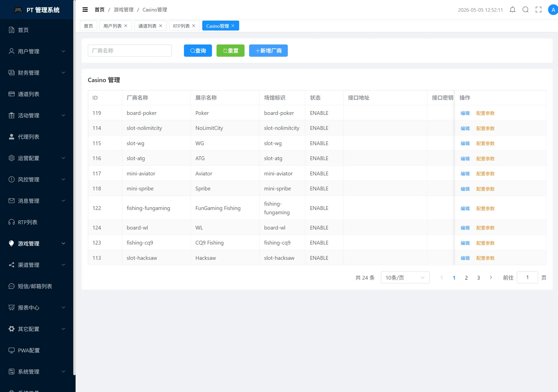
Task: Open the 10条/页 page size dropdown
Action: click(405, 277)
